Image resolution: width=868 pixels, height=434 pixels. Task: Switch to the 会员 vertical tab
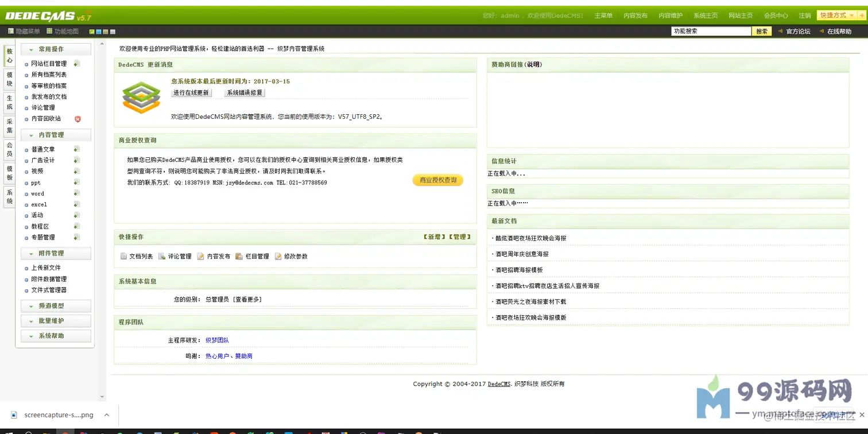coord(9,150)
